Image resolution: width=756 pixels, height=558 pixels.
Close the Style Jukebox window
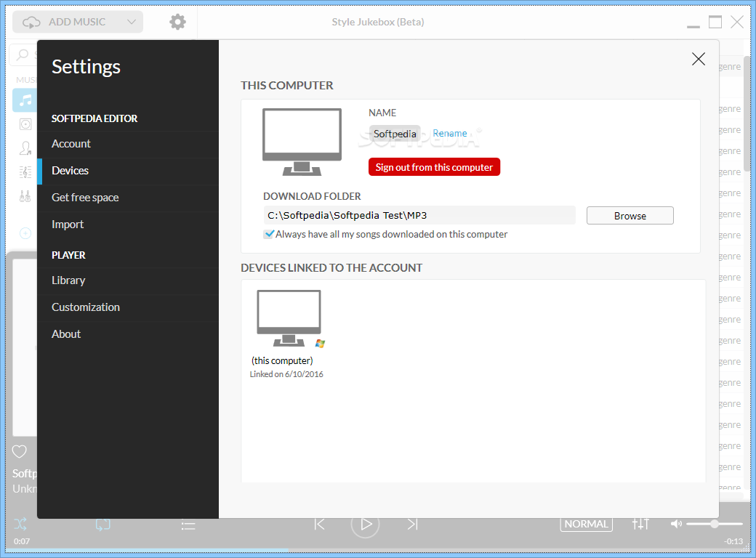coord(736,23)
